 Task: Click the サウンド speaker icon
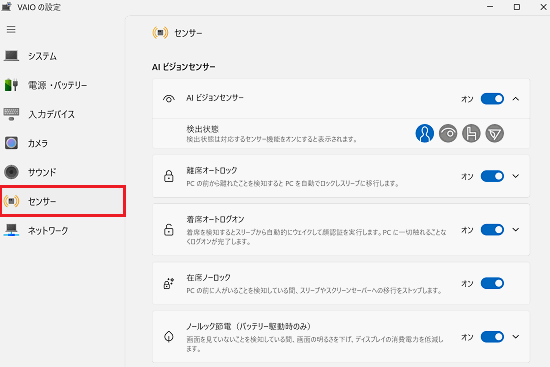(x=11, y=172)
